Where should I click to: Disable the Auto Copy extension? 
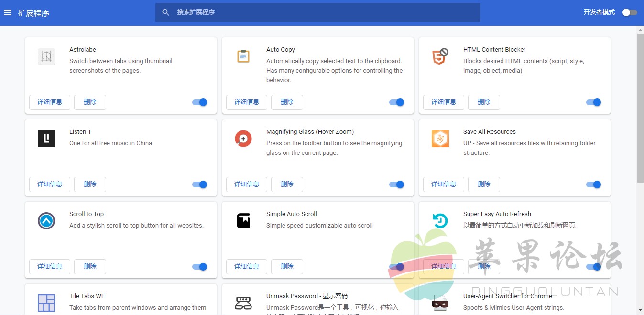(397, 102)
